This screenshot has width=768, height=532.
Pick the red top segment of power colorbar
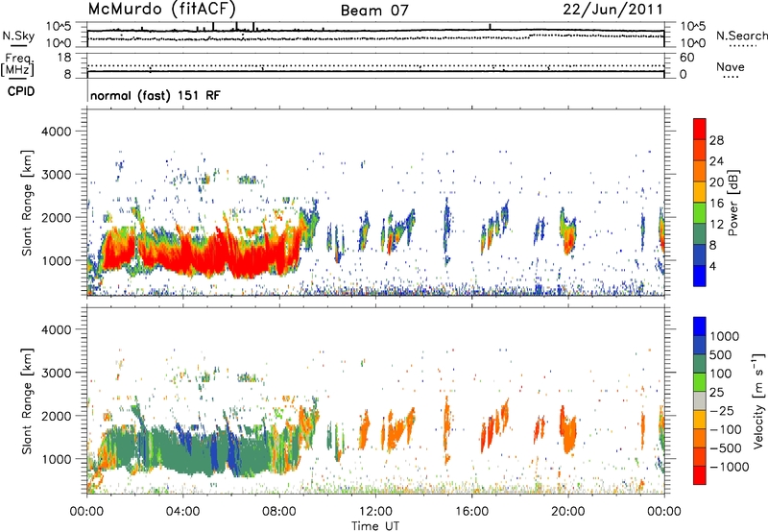700,129
